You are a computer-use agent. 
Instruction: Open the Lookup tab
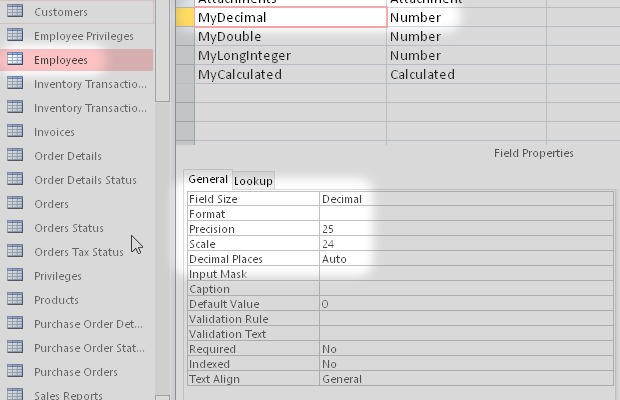coord(254,181)
